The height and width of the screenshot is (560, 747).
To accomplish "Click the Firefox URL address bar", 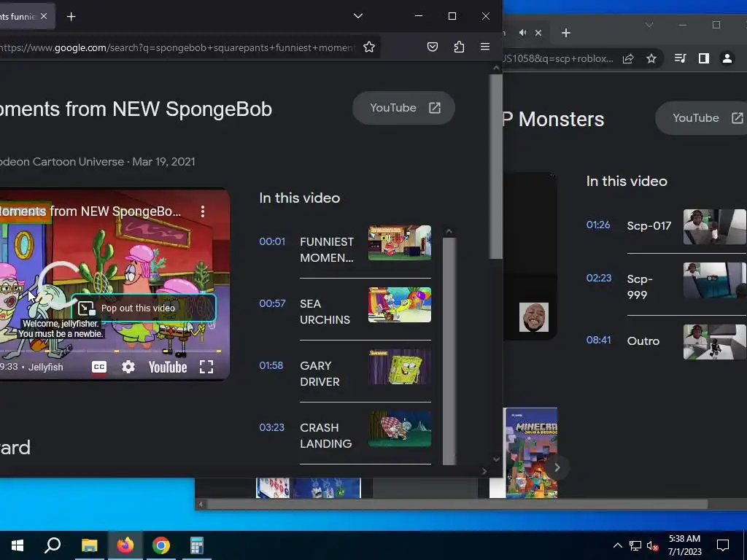I will (179, 47).
